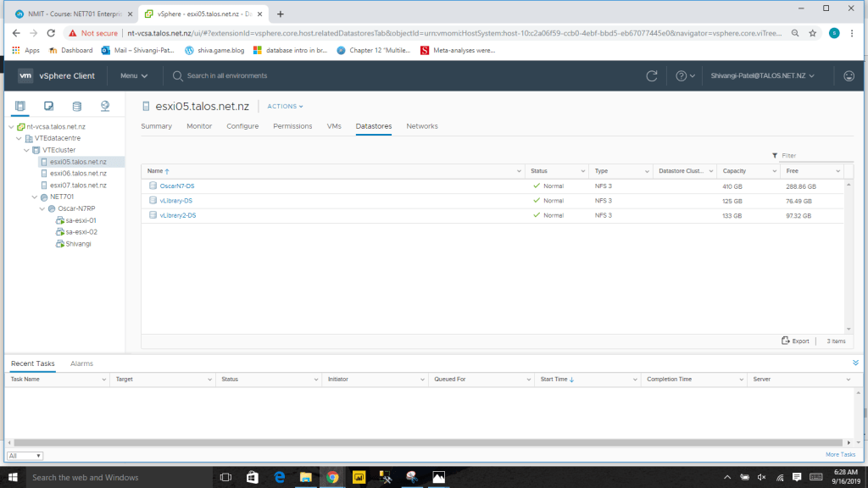Collapse the VTEcluster tree node
This screenshot has height=488, width=868.
pyautogui.click(x=26, y=150)
